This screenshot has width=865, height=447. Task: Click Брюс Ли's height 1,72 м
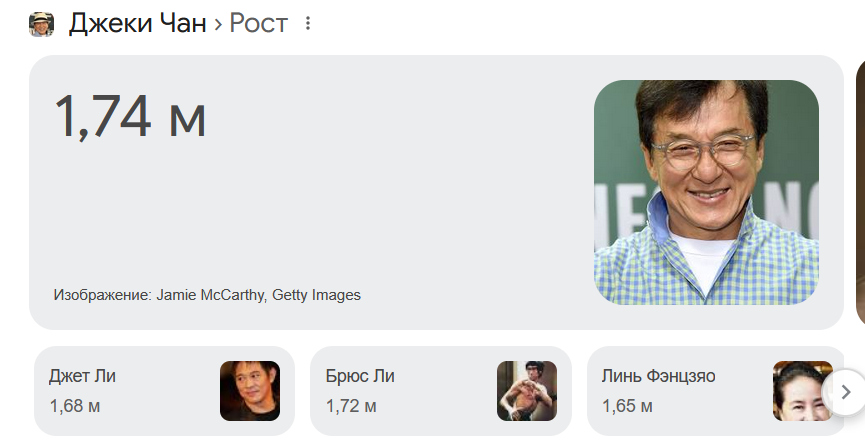(351, 406)
